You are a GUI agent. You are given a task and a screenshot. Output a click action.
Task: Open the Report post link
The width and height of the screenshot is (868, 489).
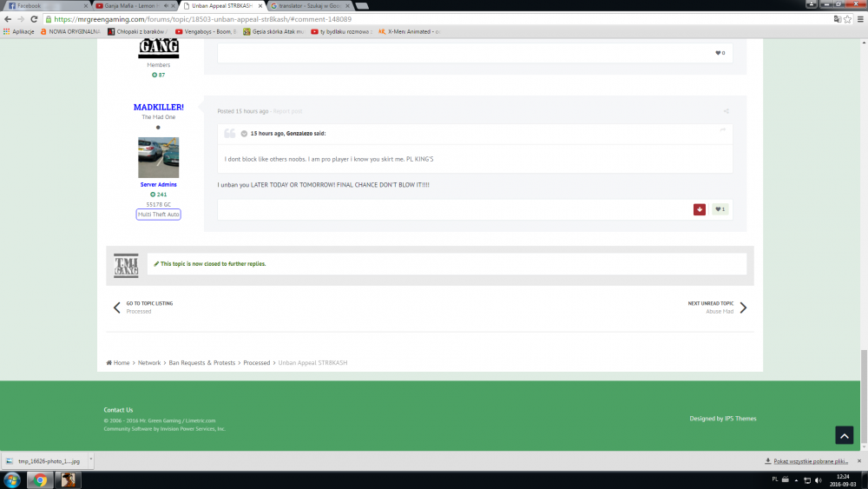pyautogui.click(x=287, y=111)
